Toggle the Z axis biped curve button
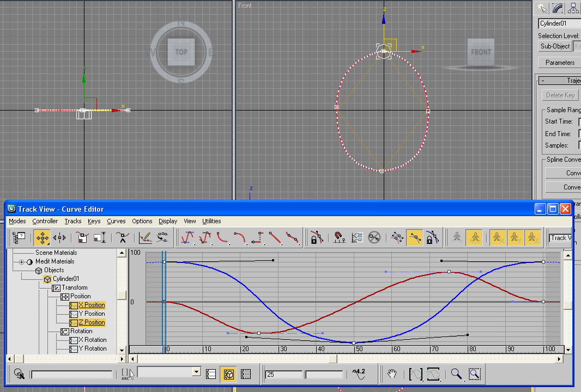 tap(532, 237)
